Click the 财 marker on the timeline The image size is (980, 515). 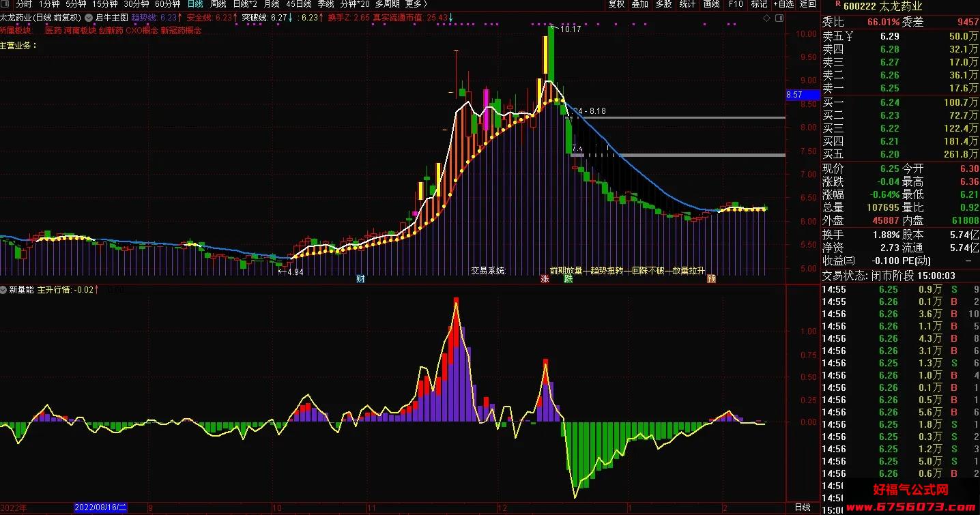(x=360, y=278)
